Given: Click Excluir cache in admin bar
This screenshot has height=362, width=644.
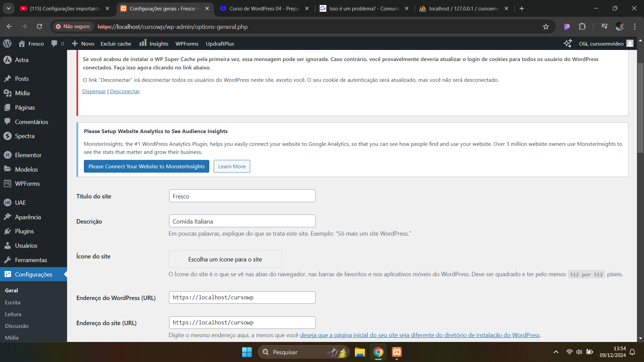Looking at the screenshot, I should 116,44.
